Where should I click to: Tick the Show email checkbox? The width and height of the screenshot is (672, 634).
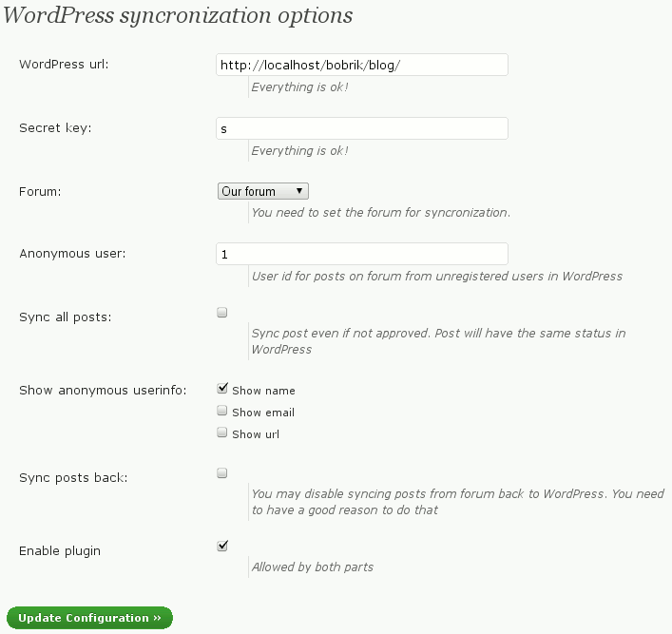pos(222,411)
